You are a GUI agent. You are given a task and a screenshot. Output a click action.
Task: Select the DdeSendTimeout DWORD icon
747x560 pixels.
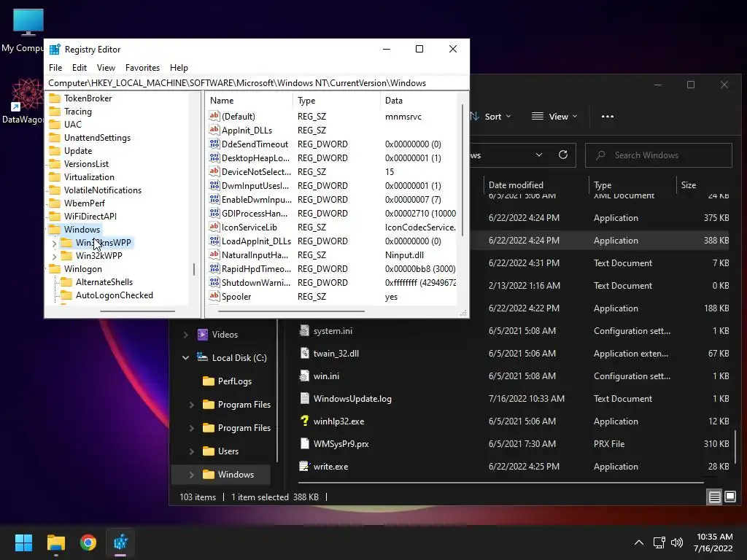214,144
